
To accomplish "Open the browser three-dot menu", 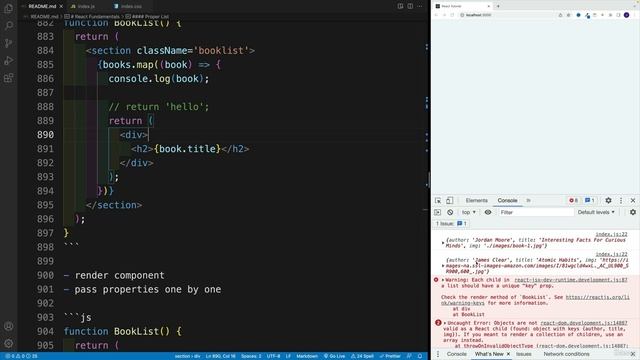I will [635, 15].
